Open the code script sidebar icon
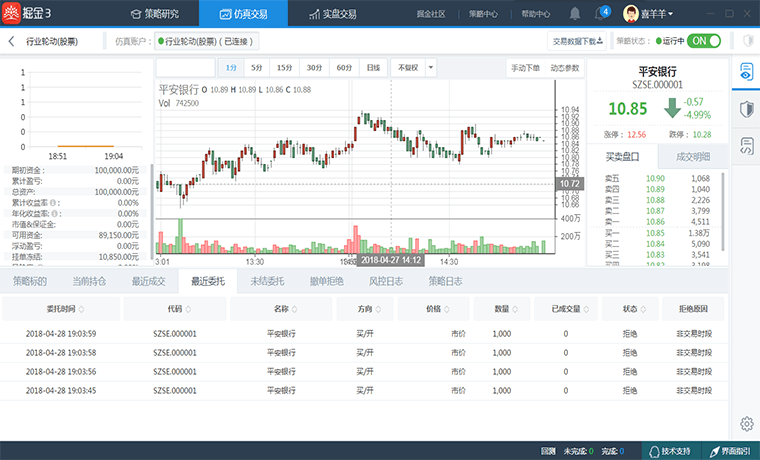 (746, 145)
